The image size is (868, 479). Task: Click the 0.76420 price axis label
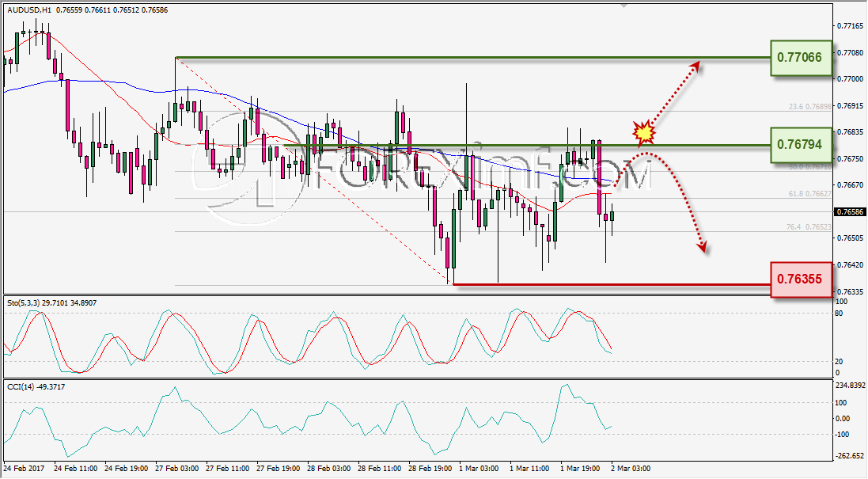point(850,264)
